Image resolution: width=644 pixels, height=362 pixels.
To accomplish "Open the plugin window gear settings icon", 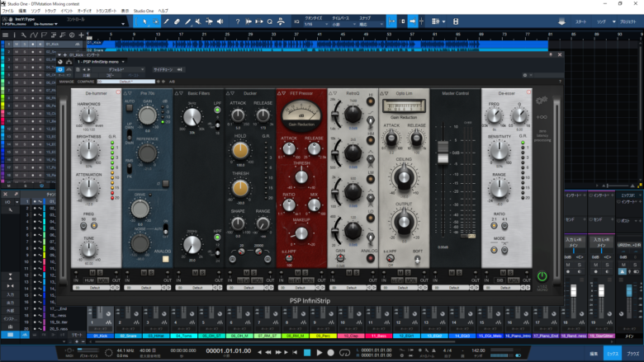I will coord(525,75).
